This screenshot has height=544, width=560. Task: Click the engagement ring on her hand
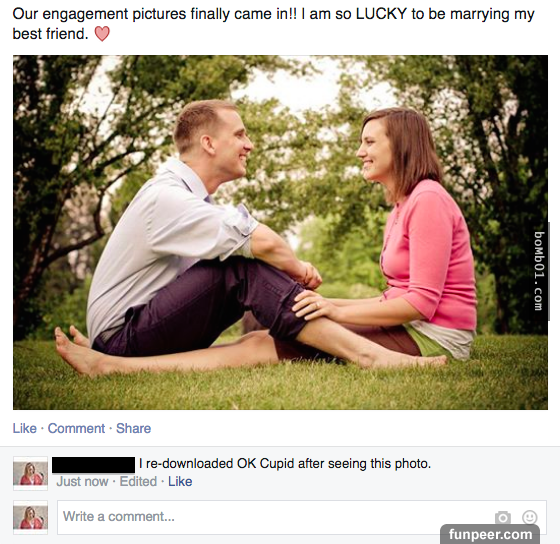pos(319,304)
